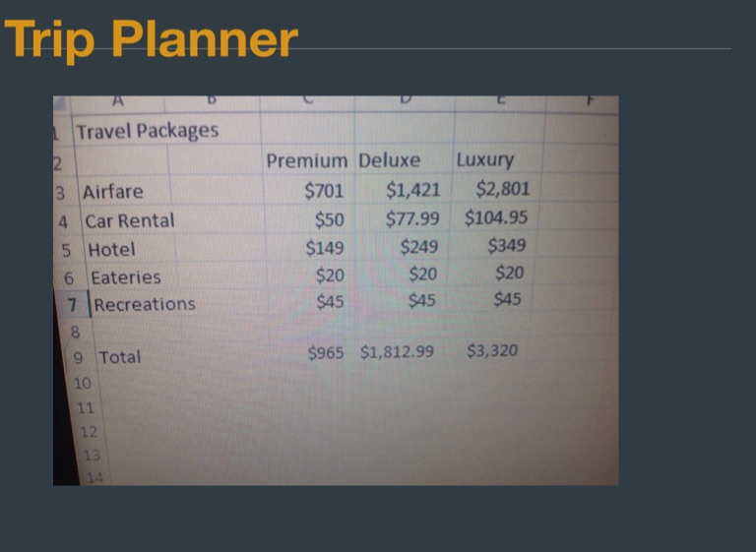Select the Luxury heading cell
Viewport: 756px width, 552px height.
(484, 159)
